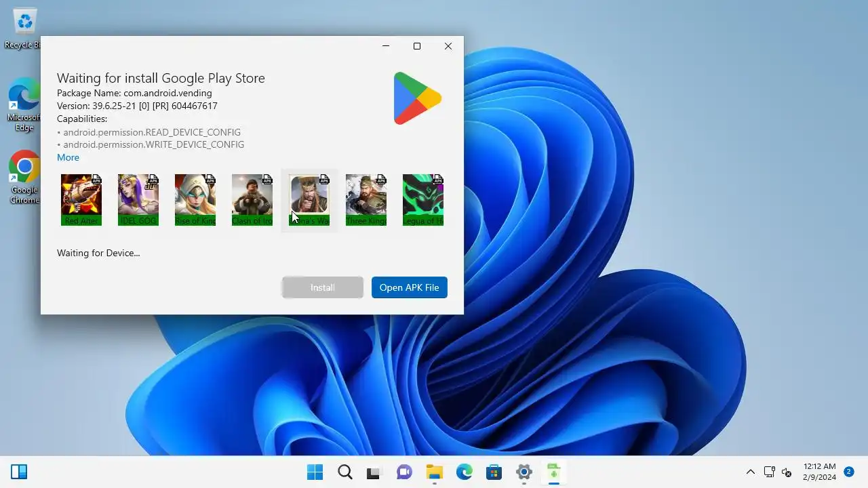The height and width of the screenshot is (488, 868).
Task: Open the Widgets panel from the taskbar
Action: pos(19,472)
